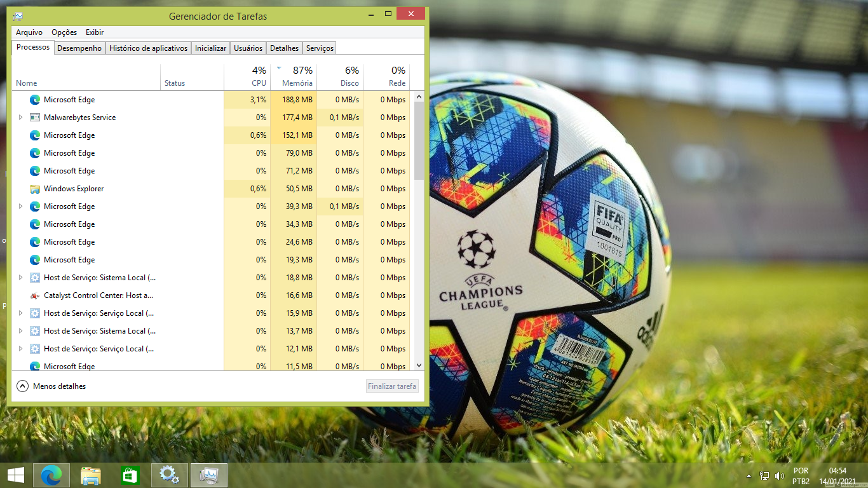Open the Windows Start button
Viewport: 868px width, 488px height.
click(16, 475)
